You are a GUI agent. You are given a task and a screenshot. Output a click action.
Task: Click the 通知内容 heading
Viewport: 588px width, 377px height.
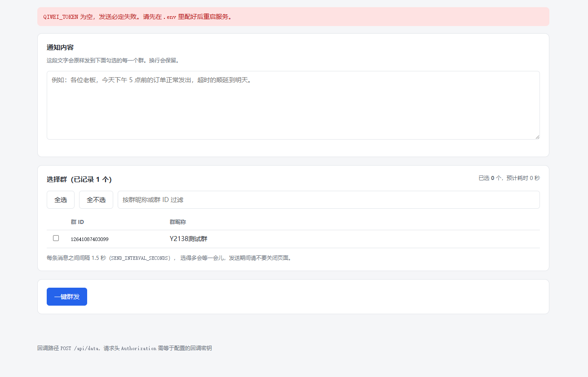(60, 48)
